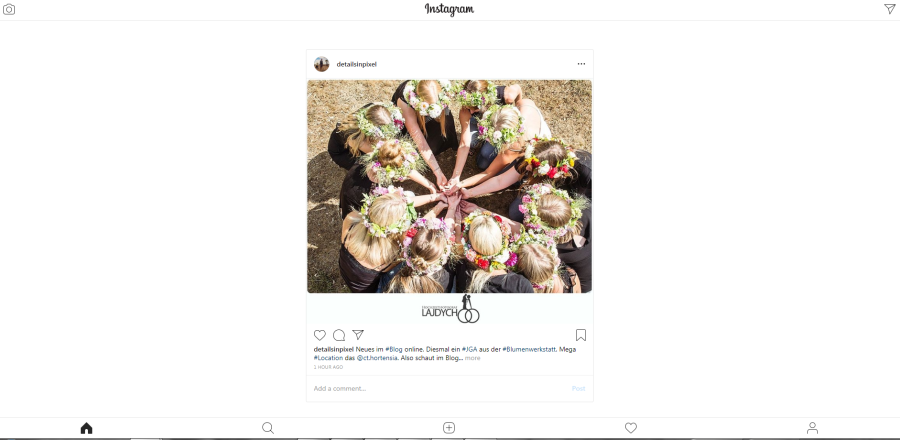Click the Post comment button
The height and width of the screenshot is (440, 900).
579,388
